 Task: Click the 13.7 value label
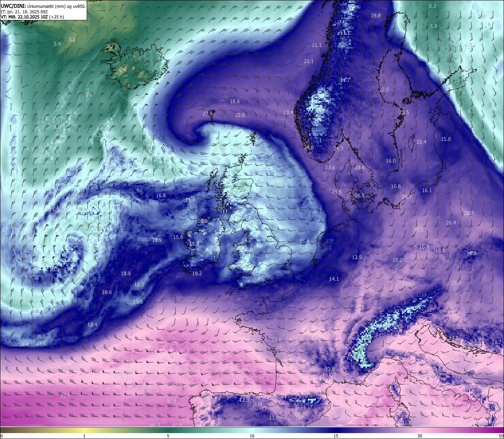497,343
